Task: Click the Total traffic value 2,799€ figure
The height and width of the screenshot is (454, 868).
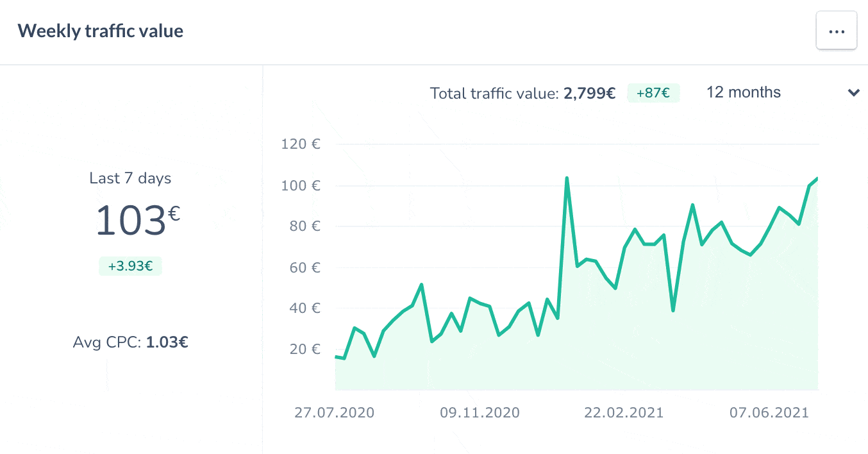Action: (x=589, y=94)
